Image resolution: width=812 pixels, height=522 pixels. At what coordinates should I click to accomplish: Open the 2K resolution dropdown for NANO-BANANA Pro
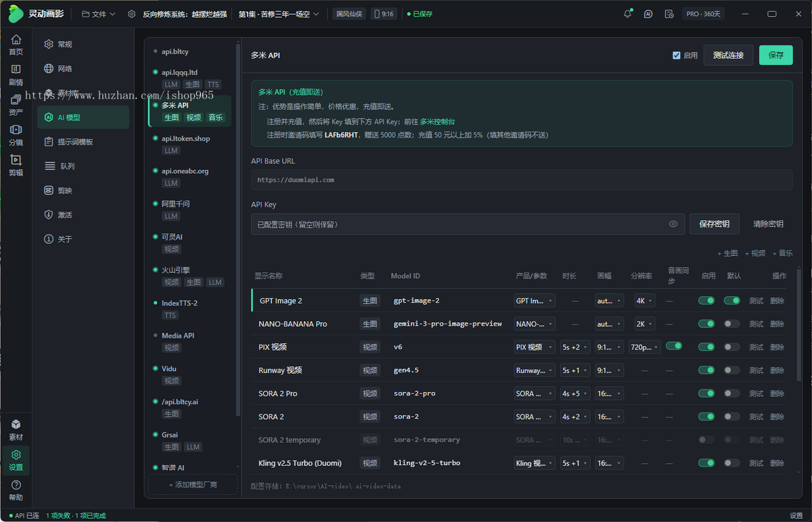click(644, 324)
